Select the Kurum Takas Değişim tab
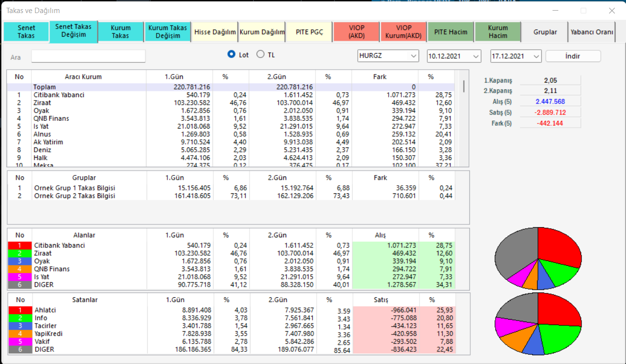 [x=168, y=32]
